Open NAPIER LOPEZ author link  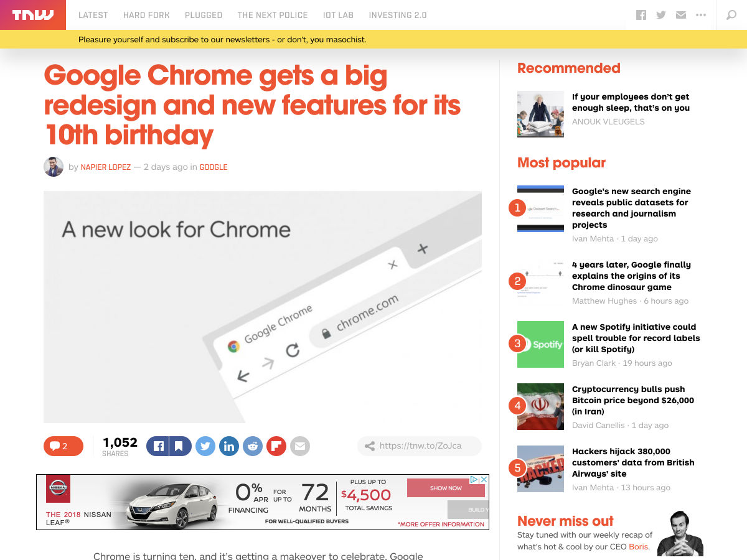point(106,167)
